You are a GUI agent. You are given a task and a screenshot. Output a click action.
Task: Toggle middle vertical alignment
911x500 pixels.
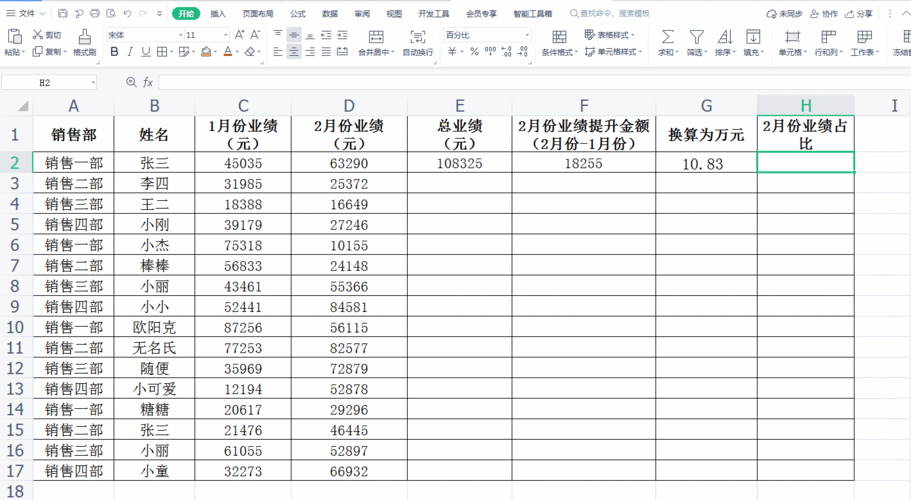pyautogui.click(x=294, y=35)
